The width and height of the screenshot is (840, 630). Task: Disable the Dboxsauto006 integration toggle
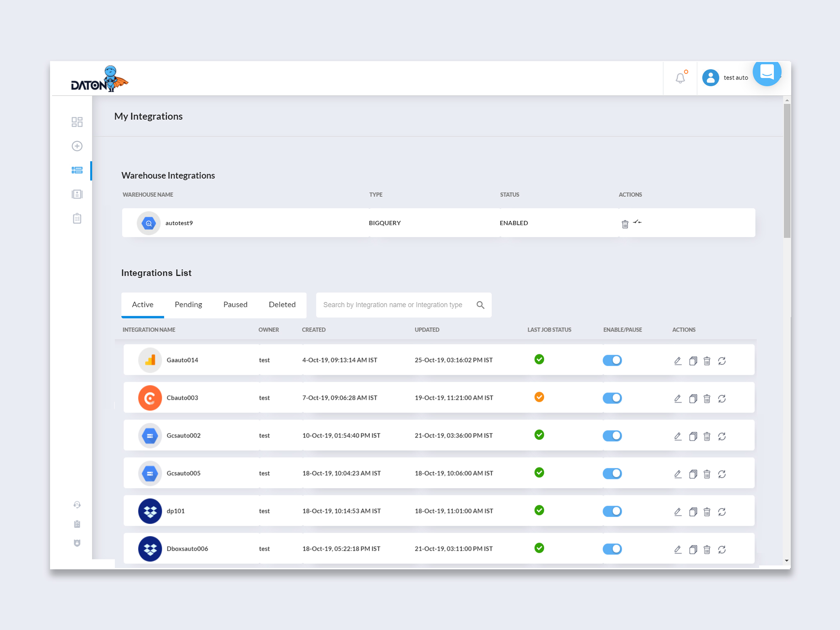click(x=612, y=549)
